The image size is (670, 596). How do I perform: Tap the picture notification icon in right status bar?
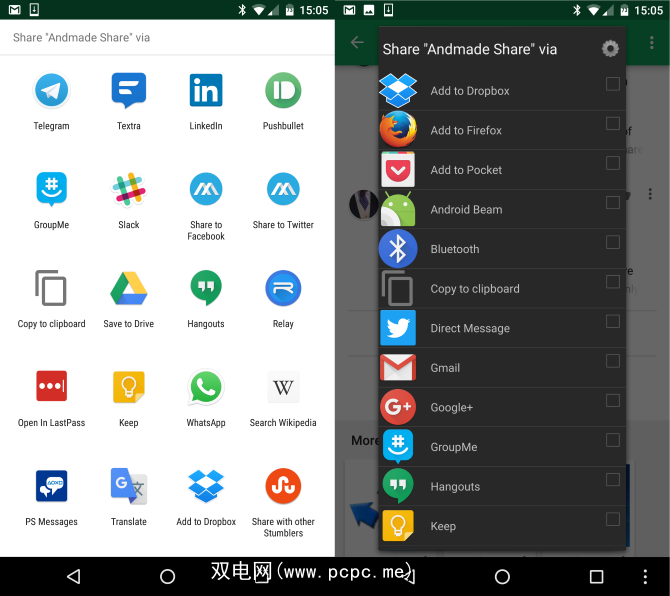coord(368,9)
